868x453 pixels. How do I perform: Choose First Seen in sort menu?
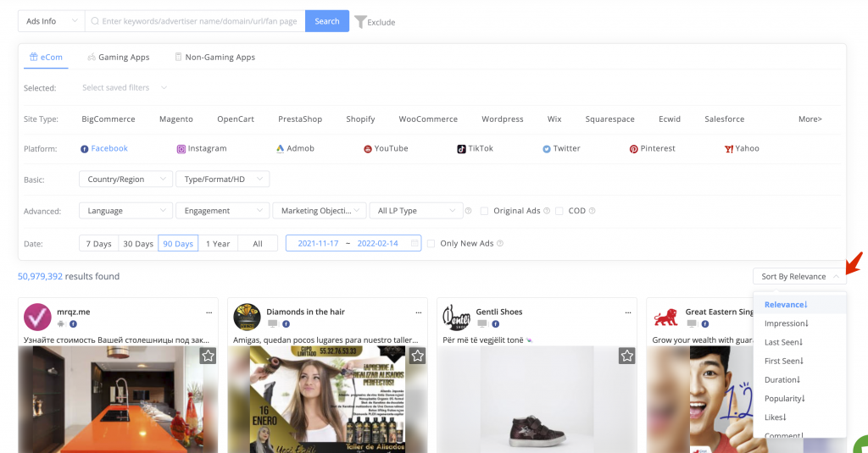(799, 362)
